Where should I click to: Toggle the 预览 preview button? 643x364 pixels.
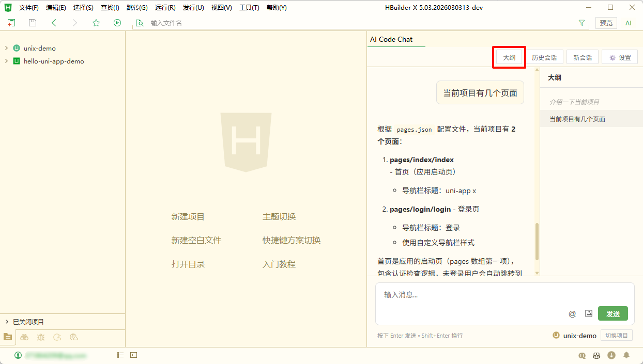606,23
